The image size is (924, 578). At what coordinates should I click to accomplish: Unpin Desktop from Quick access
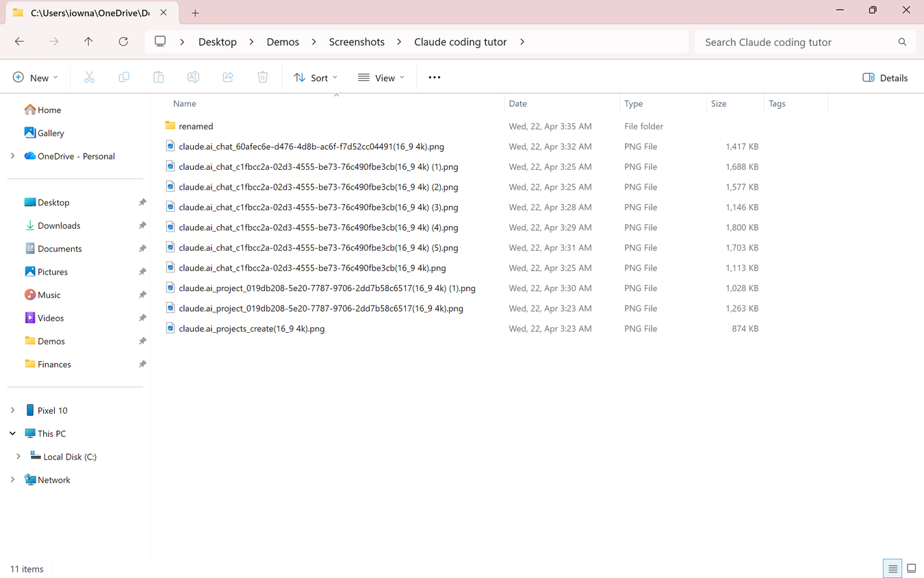tap(142, 203)
